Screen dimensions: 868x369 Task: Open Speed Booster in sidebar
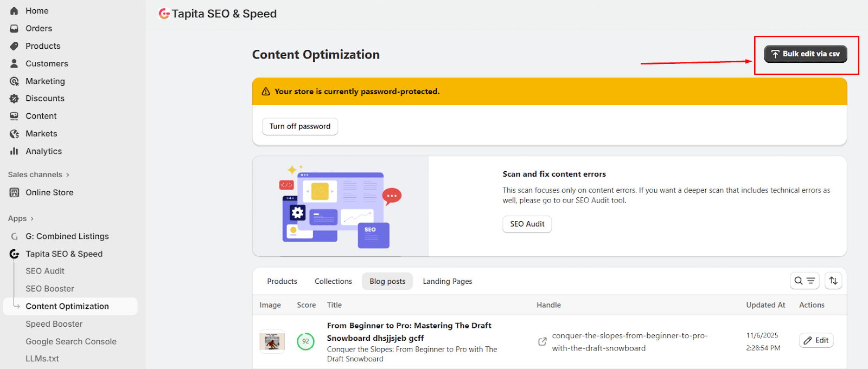54,324
